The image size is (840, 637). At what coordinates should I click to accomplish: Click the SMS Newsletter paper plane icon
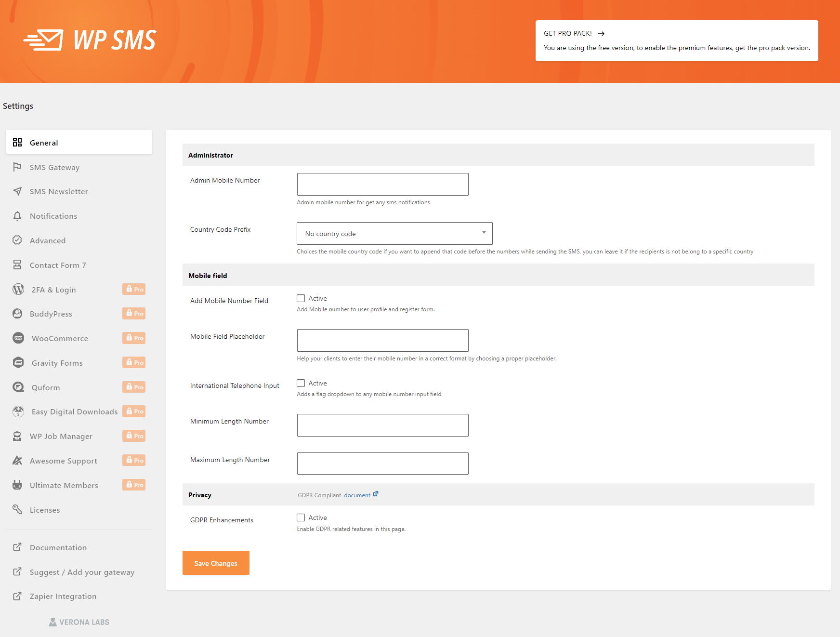[17, 191]
